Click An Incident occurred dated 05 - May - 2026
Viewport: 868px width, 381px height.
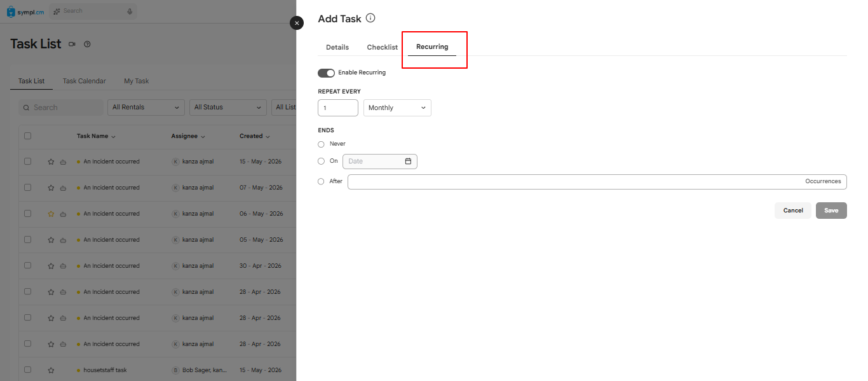[111, 240]
